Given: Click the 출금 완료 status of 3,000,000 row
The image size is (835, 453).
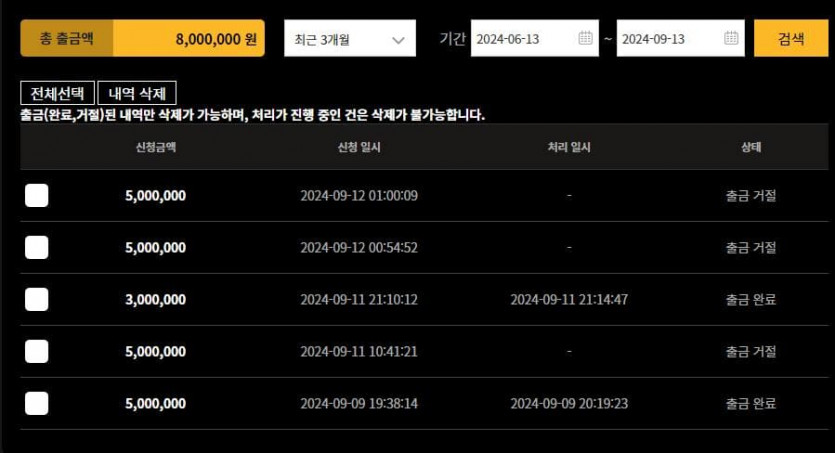Looking at the screenshot, I should pos(751,300).
